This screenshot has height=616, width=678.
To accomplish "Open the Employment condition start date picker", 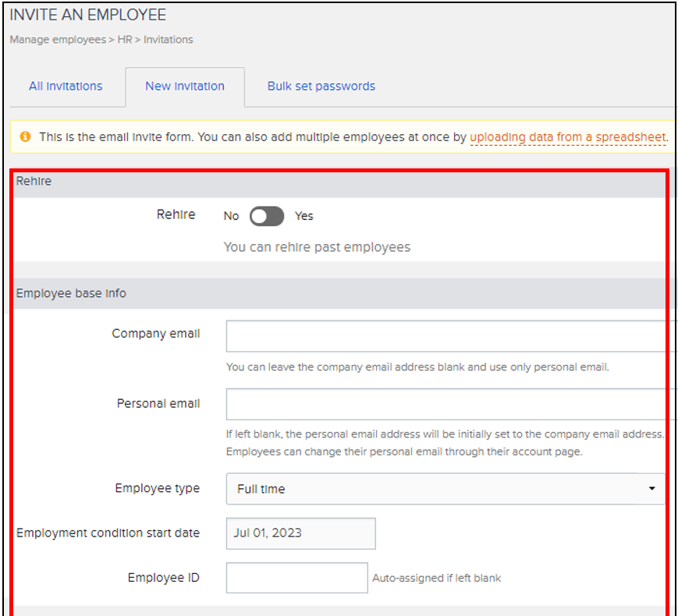I will [x=300, y=533].
